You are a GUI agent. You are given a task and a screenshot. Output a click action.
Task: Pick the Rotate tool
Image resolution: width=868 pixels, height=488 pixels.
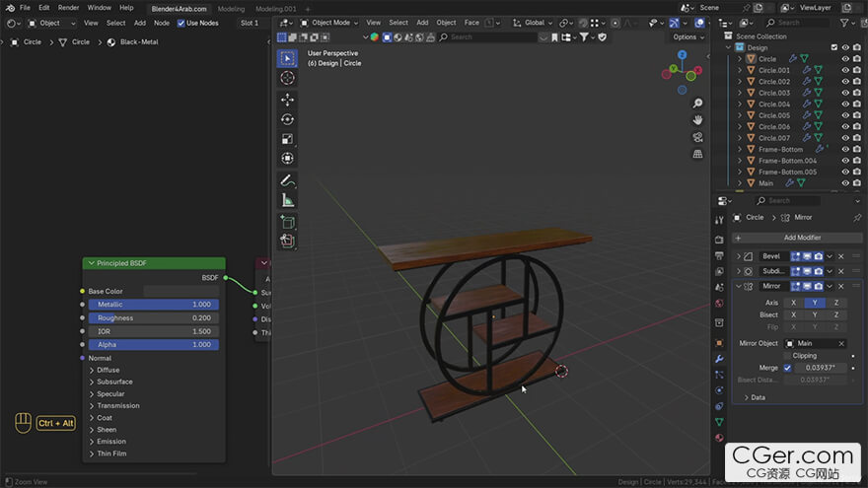287,119
